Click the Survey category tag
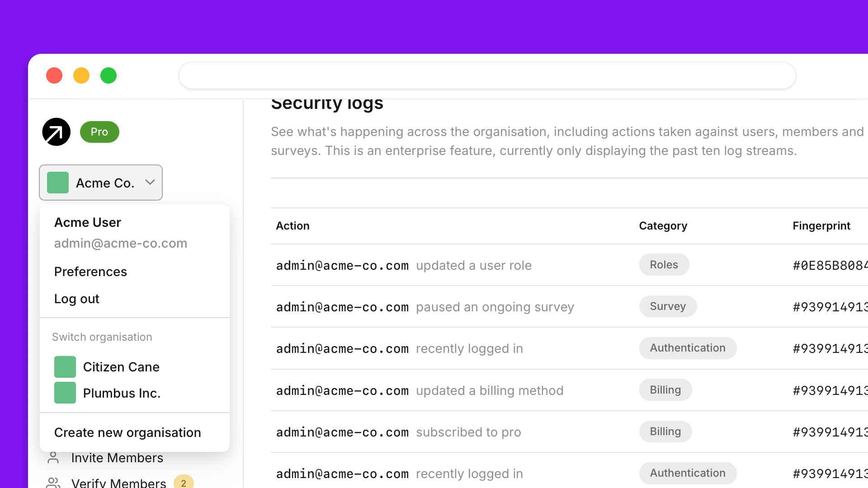The width and height of the screenshot is (868, 488). tap(668, 306)
